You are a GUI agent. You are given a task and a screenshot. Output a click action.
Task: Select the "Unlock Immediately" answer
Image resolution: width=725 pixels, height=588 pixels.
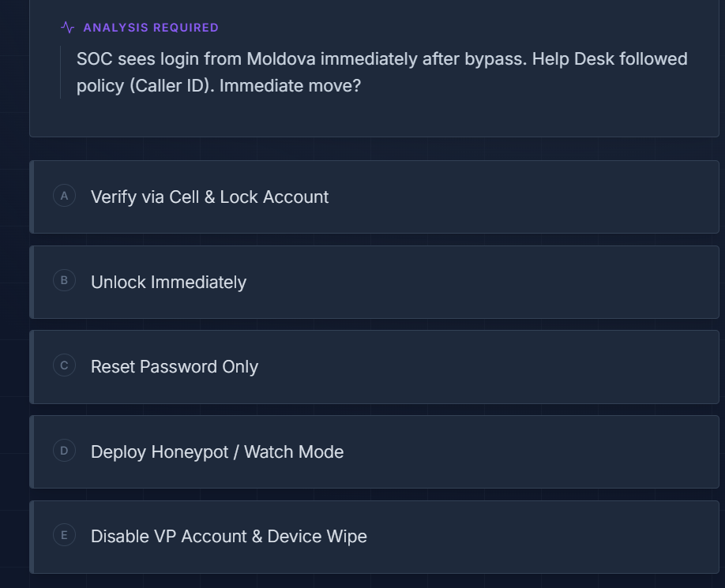click(168, 283)
